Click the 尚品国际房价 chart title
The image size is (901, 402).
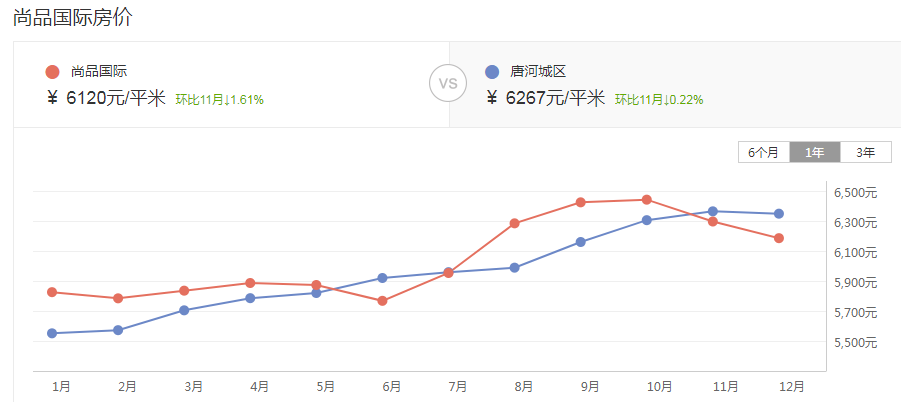pyautogui.click(x=72, y=18)
